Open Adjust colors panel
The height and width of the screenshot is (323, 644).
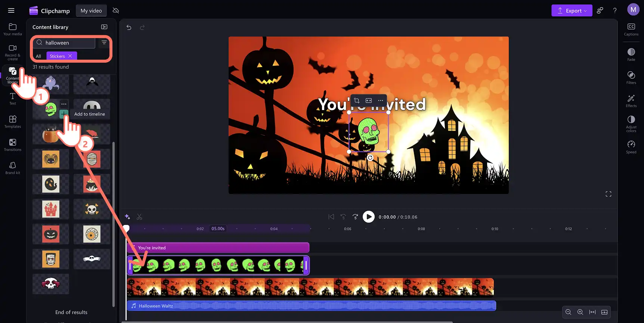pos(631,124)
